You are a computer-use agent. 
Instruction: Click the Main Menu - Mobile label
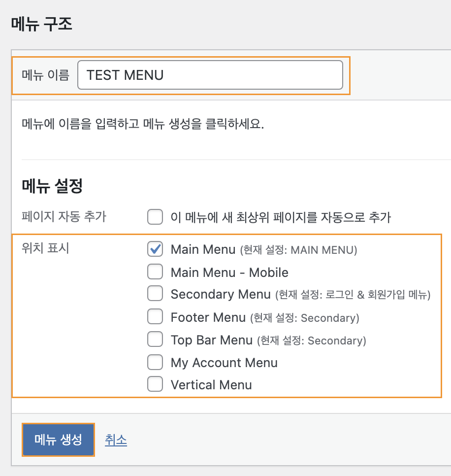(229, 272)
